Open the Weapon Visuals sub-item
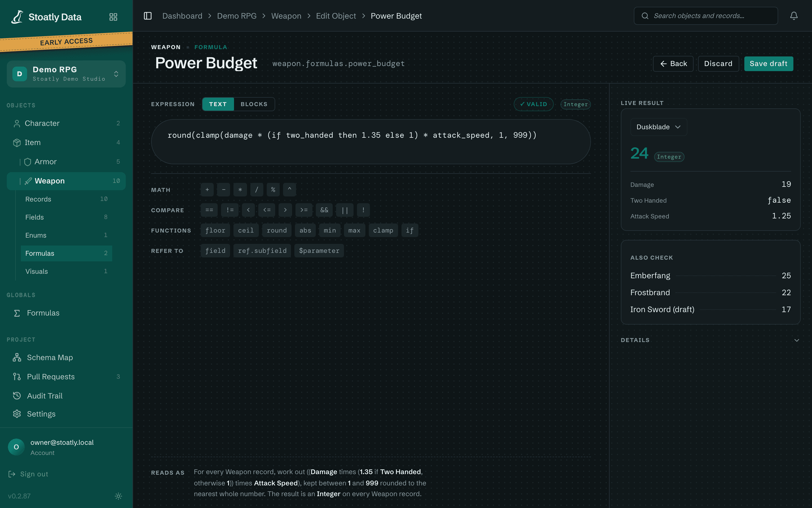This screenshot has width=812, height=508. pos(67,271)
